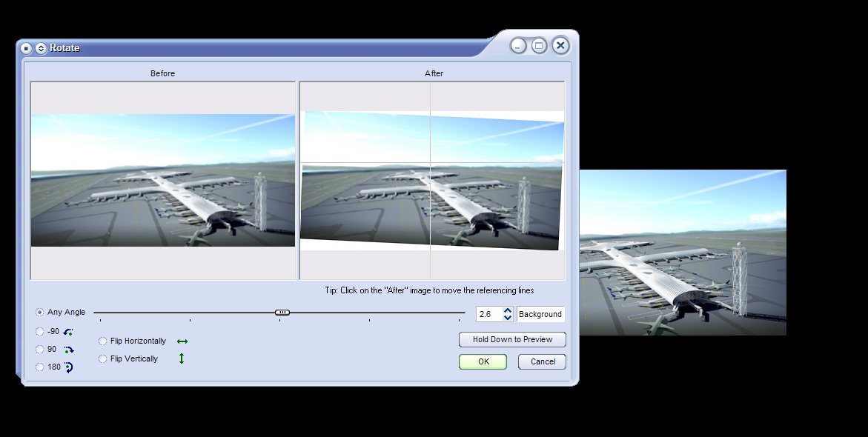Increase angle with the stepper up arrow
The height and width of the screenshot is (437, 868).
pyautogui.click(x=508, y=311)
